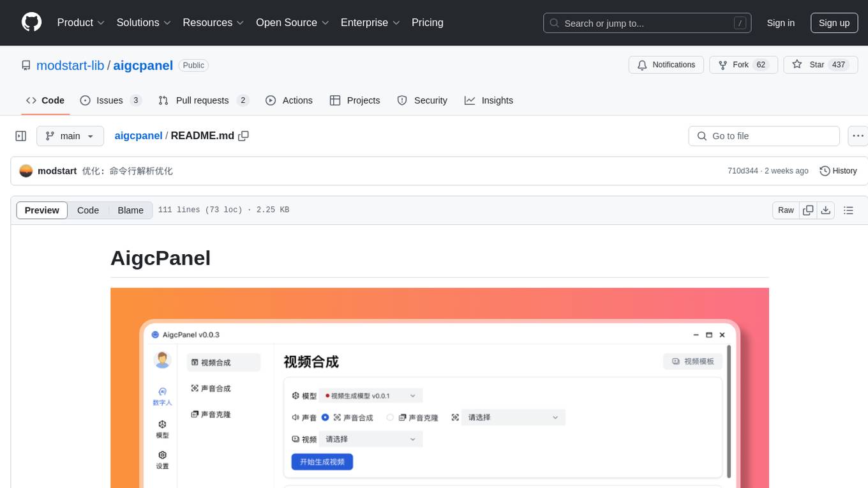This screenshot has height=488, width=868.
Task: Select the 声音克隆 radio option
Action: pos(390,418)
